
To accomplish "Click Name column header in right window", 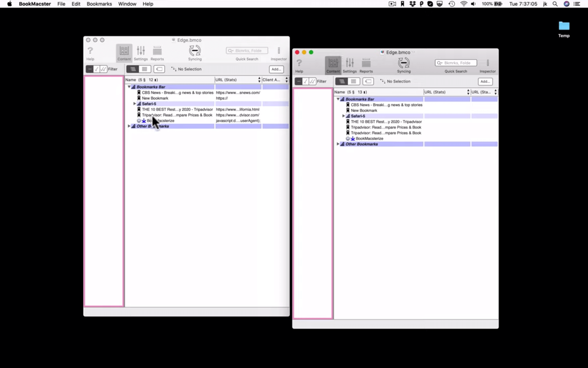I will pyautogui.click(x=379, y=92).
